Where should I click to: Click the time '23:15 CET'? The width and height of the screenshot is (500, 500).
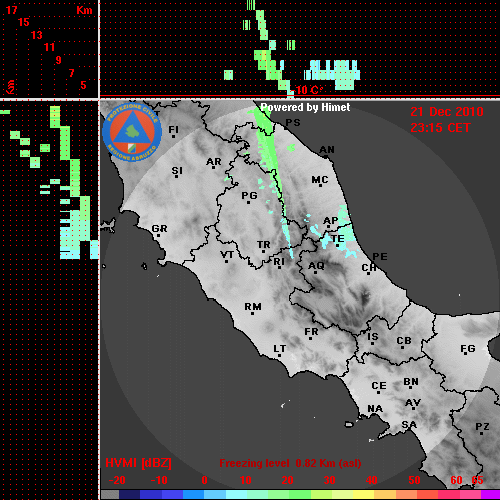(x=440, y=128)
